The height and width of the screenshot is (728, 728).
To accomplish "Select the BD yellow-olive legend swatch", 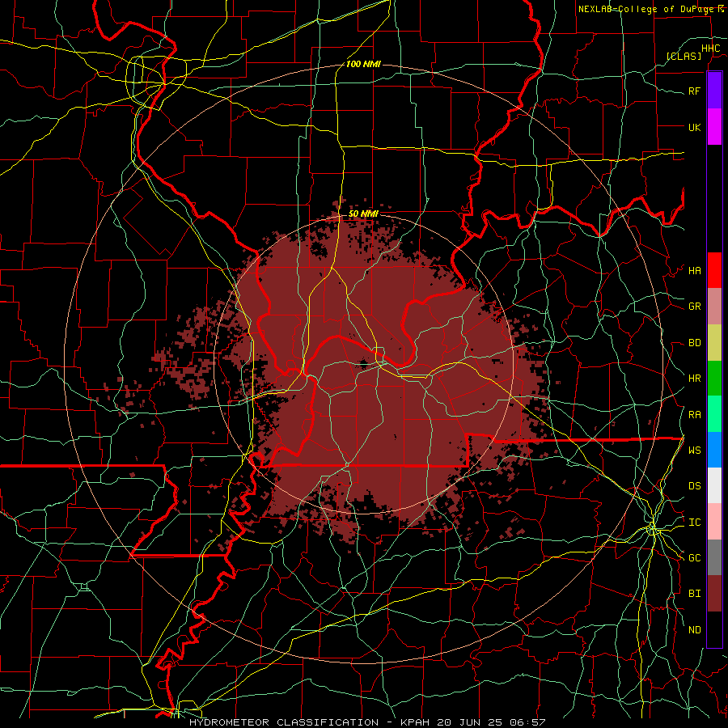I will click(x=714, y=343).
